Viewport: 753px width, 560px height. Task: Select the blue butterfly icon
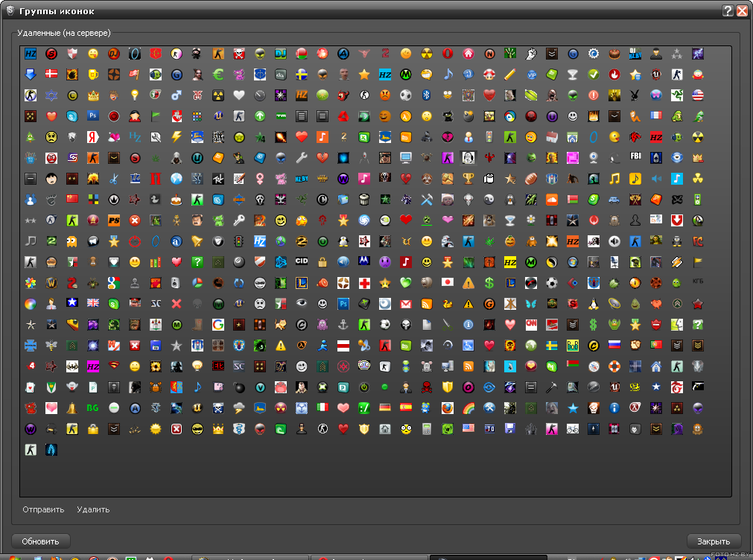(530, 304)
